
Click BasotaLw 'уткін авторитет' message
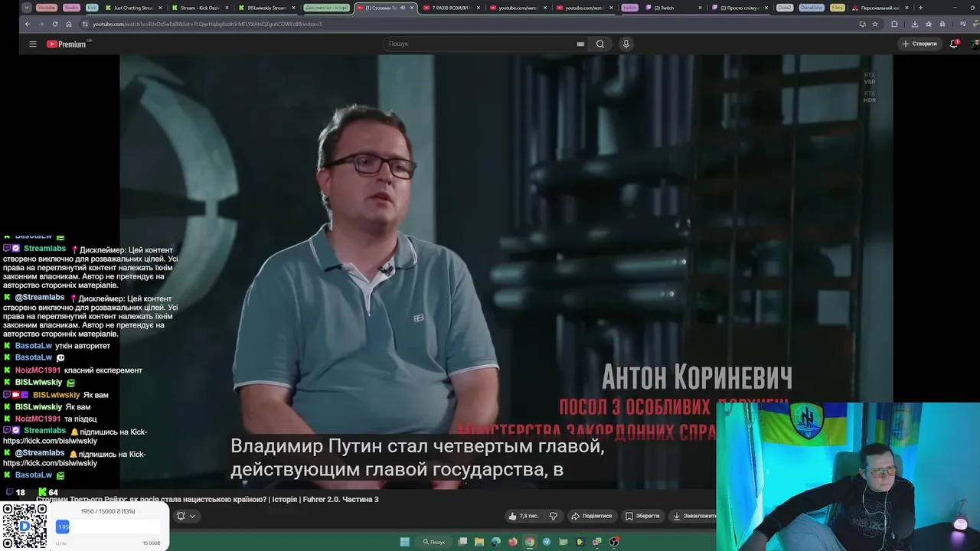tap(83, 346)
